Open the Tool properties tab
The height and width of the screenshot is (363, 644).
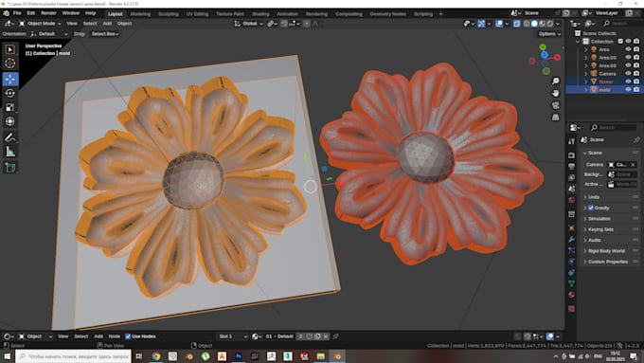pyautogui.click(x=571, y=141)
